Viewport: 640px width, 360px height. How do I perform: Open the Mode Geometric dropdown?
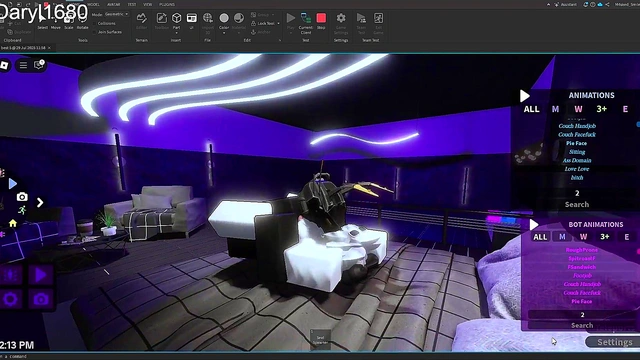pyautogui.click(x=116, y=14)
